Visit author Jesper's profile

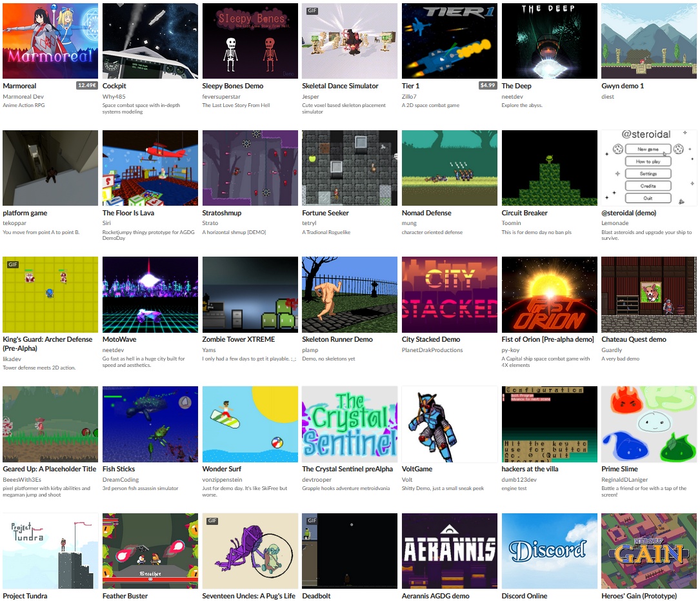point(310,96)
